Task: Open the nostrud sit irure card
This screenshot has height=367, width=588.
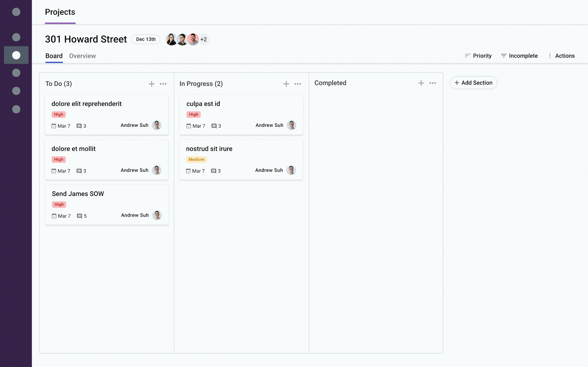Action: click(241, 160)
